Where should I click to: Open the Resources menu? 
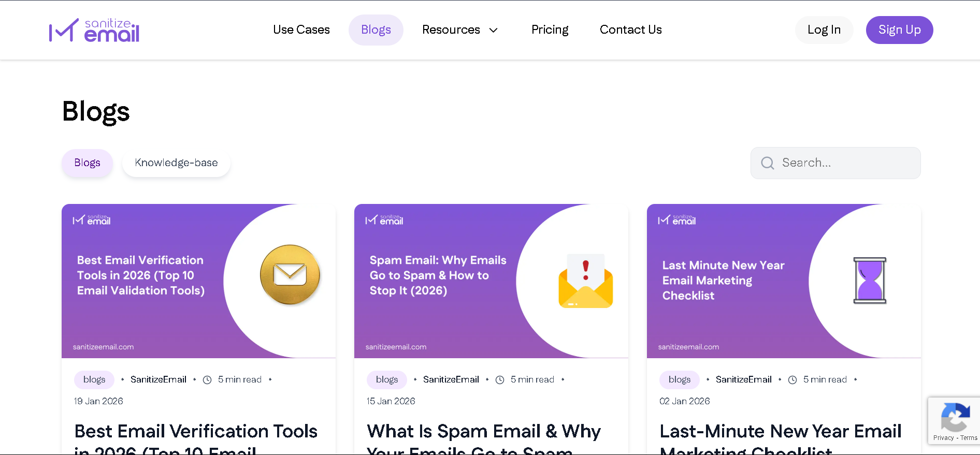point(451,30)
